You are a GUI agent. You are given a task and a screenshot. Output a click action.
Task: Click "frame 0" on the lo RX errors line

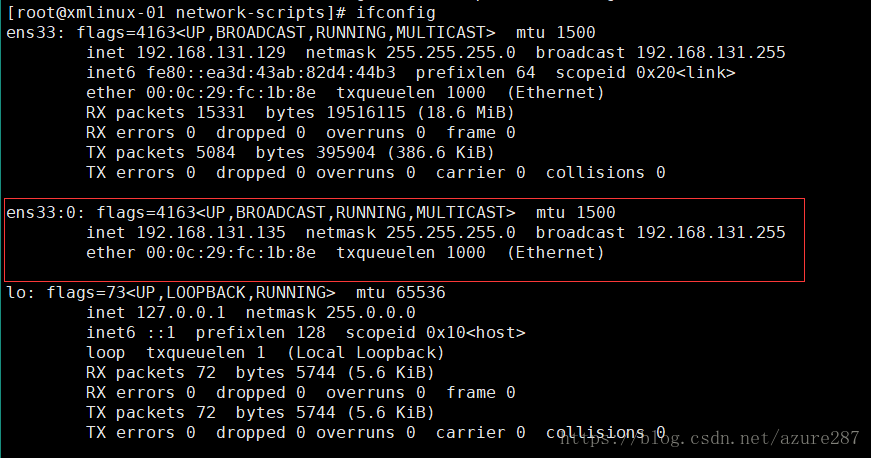[481, 392]
